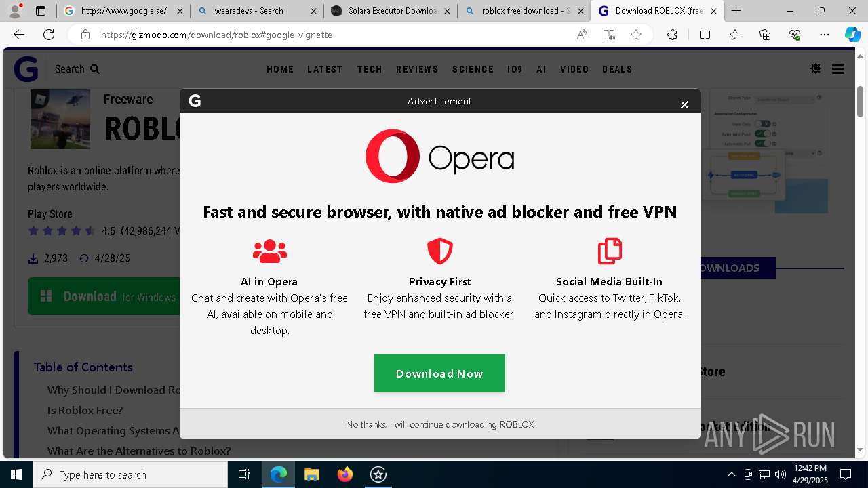This screenshot has height=488, width=868.
Task: Click the Privacy First shield icon
Action: [439, 251]
